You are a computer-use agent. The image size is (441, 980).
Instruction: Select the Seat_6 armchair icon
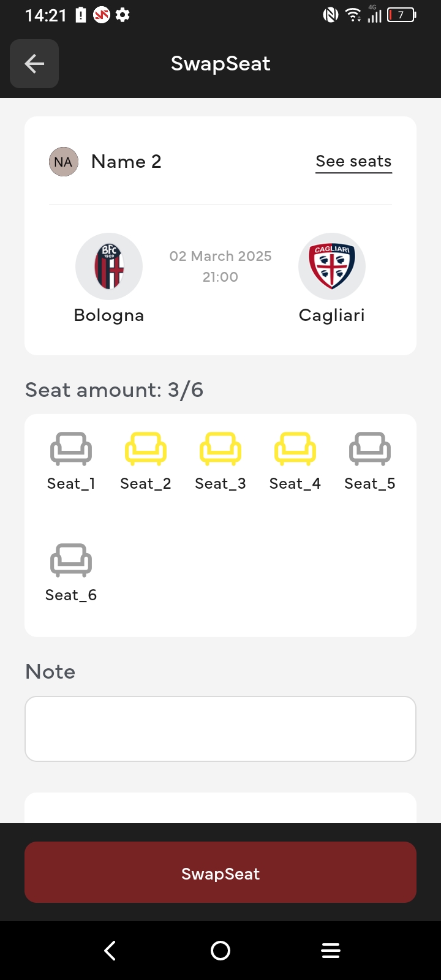click(71, 560)
